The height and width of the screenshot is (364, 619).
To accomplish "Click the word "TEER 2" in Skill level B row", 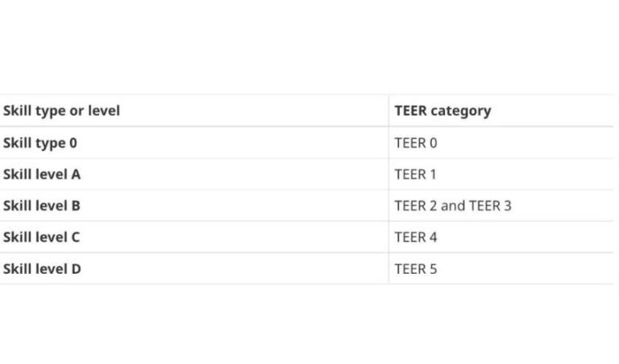I will point(416,205).
